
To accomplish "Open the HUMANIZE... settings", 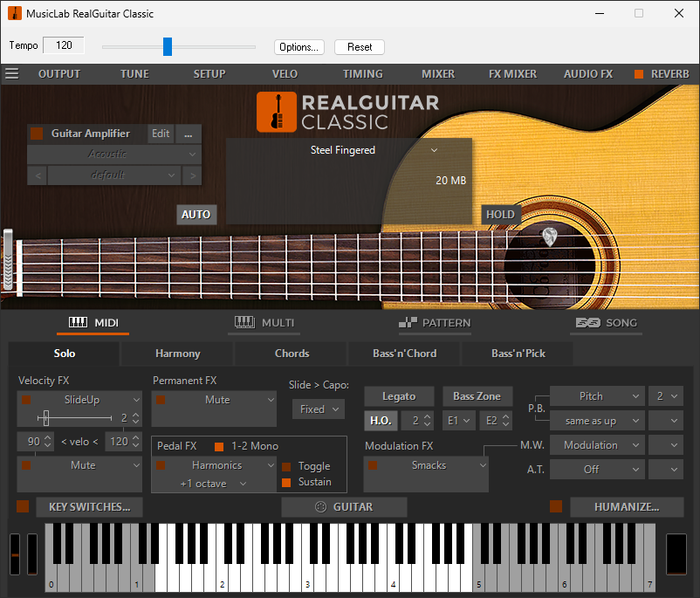I will click(x=627, y=507).
